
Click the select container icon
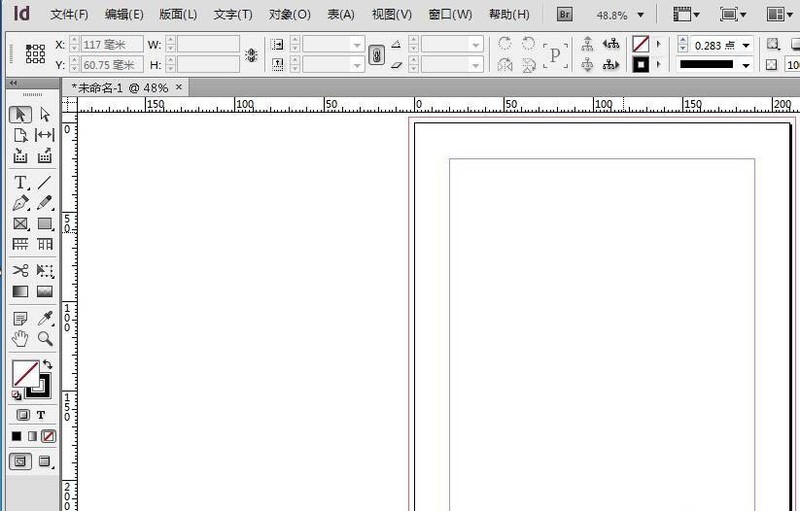(587, 44)
